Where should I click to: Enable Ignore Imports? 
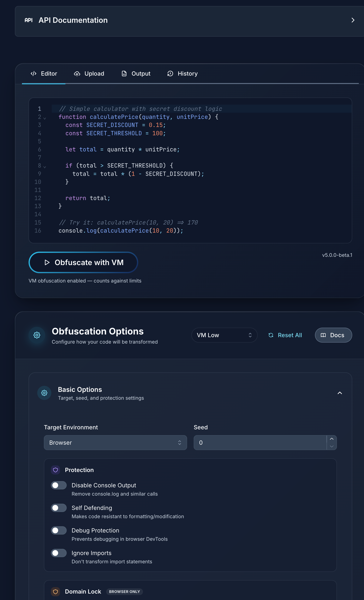(59, 553)
